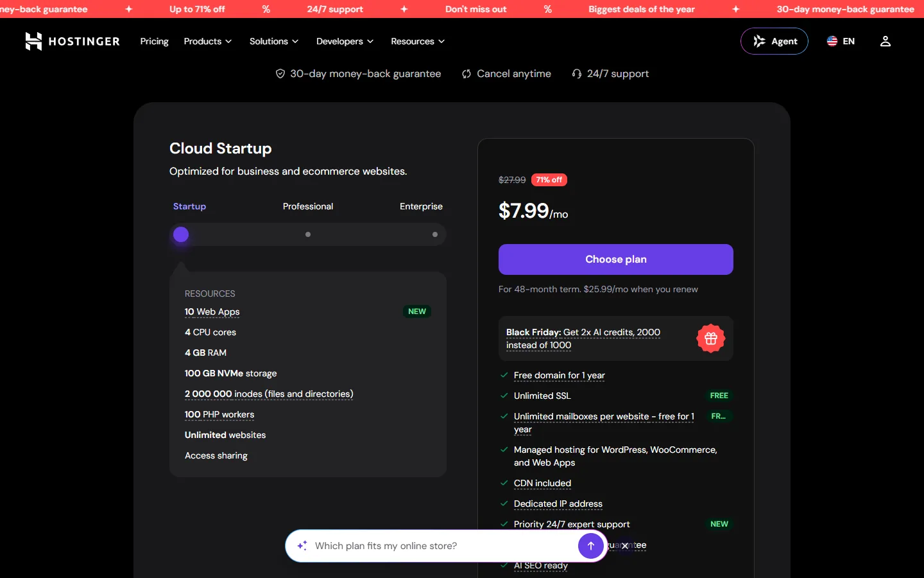Click the FREE badge beside Unlimited SSL
924x578 pixels.
[719, 396]
